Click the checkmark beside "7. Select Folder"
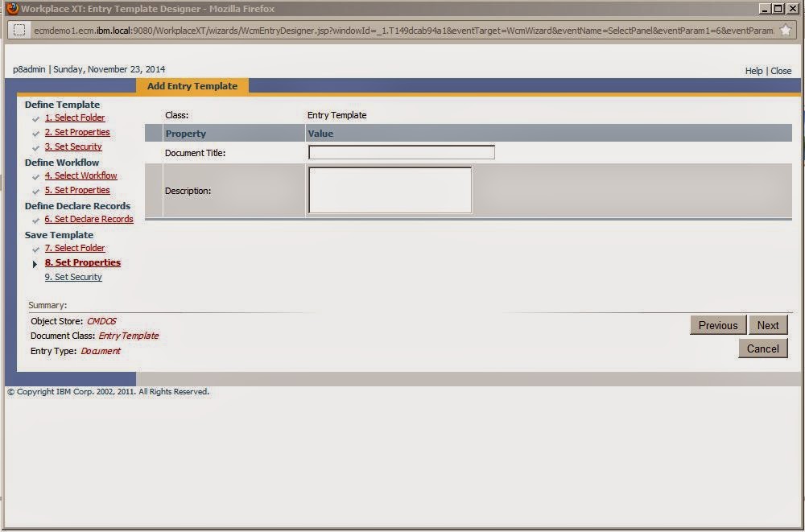The height and width of the screenshot is (532, 805). pos(35,248)
